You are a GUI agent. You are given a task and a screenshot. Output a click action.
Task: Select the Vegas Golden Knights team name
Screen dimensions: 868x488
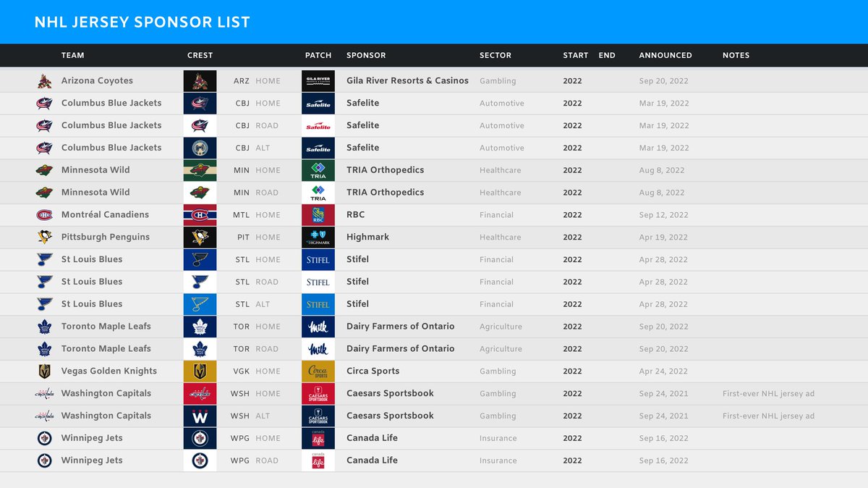click(109, 371)
